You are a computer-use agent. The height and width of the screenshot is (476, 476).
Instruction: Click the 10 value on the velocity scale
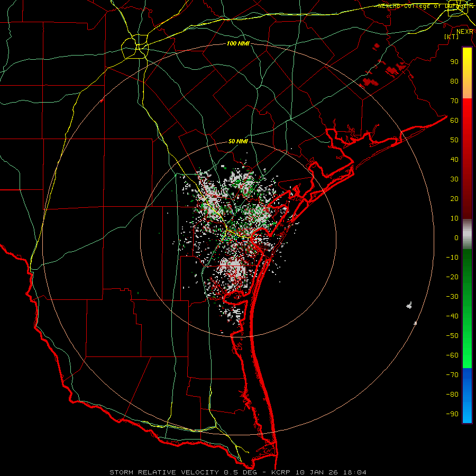[x=454, y=218]
